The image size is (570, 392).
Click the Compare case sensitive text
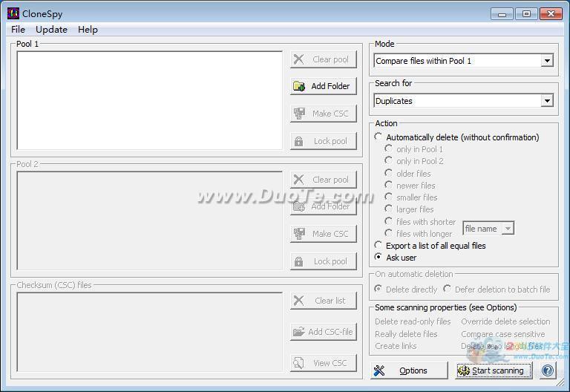(x=502, y=334)
